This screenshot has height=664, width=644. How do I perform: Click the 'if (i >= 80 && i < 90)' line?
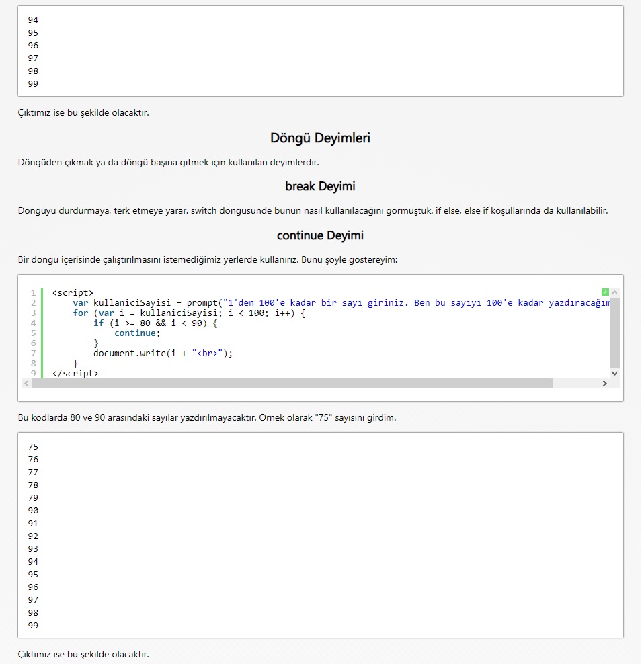[x=155, y=323]
